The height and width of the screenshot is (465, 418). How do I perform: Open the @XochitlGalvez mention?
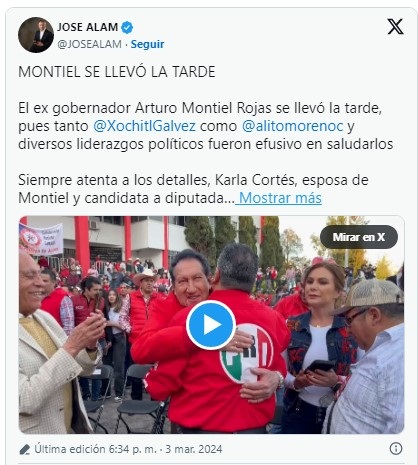click(x=144, y=126)
